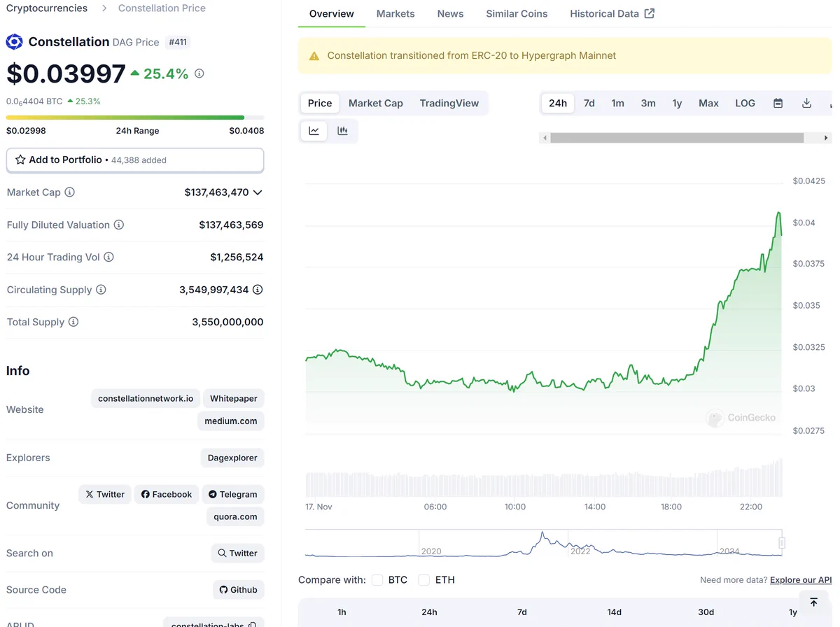Open the constellationnetwork.io website link
This screenshot has width=840, height=627.
(x=146, y=398)
